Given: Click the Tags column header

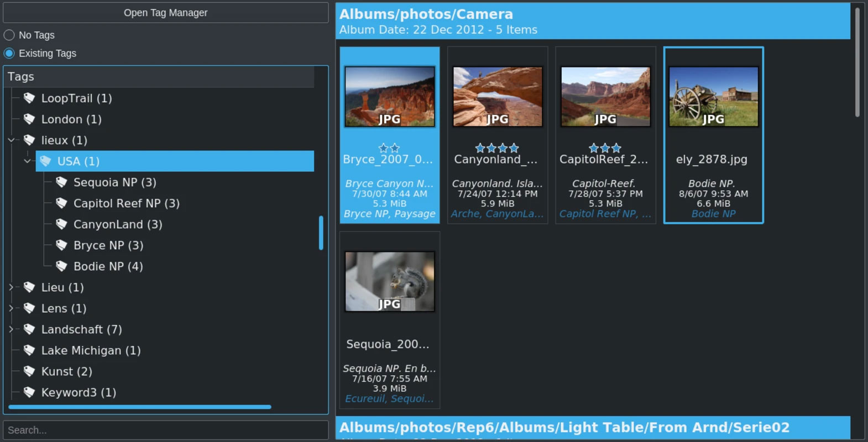Looking at the screenshot, I should 159,77.
